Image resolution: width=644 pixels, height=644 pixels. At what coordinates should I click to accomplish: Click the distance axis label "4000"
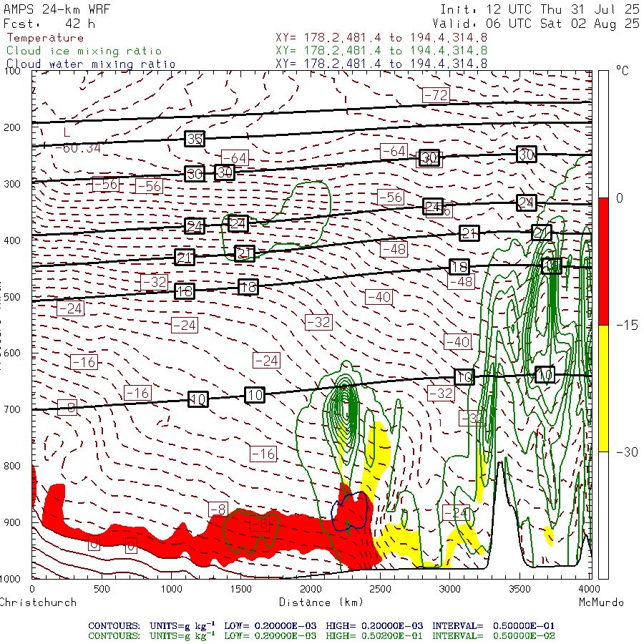590,589
